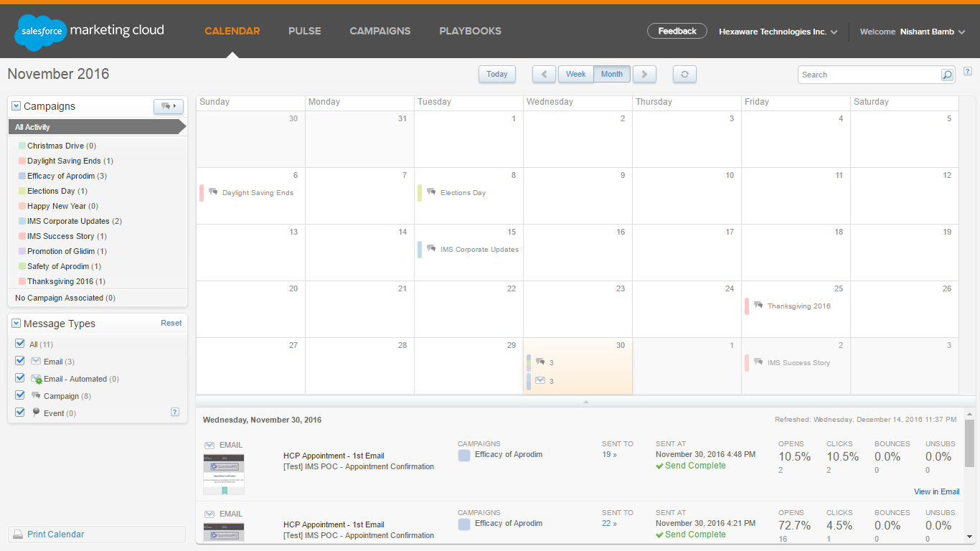This screenshot has width=980, height=551.
Task: Toggle the Campaign message type checkbox
Action: (x=20, y=395)
